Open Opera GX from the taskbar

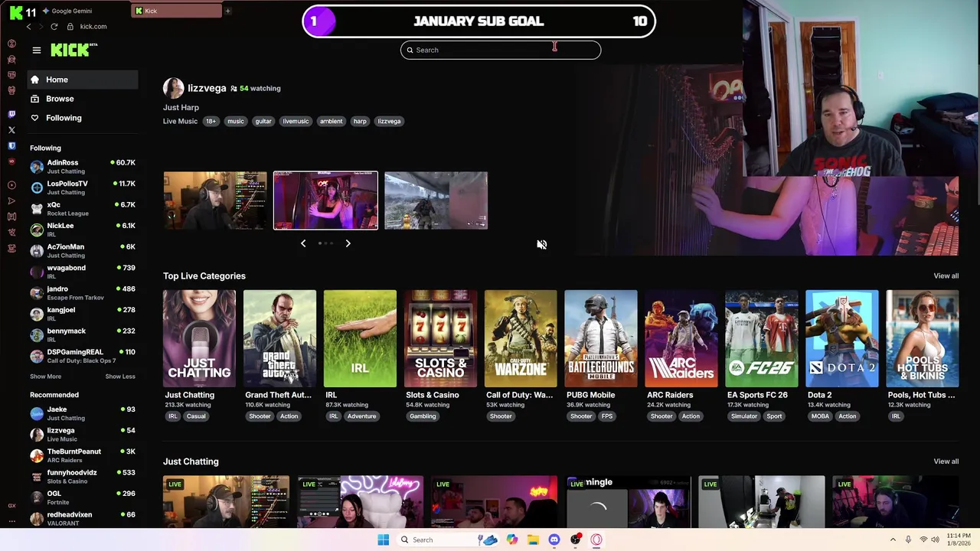596,540
